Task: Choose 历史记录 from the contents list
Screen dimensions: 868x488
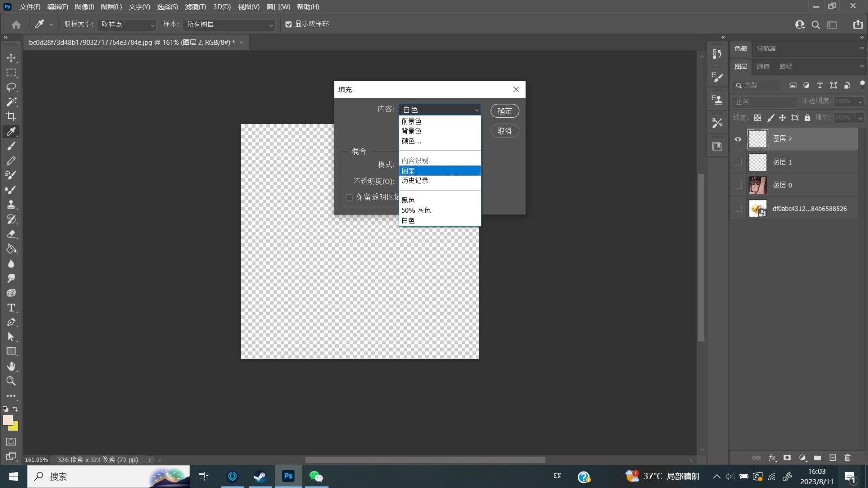Action: (440, 180)
